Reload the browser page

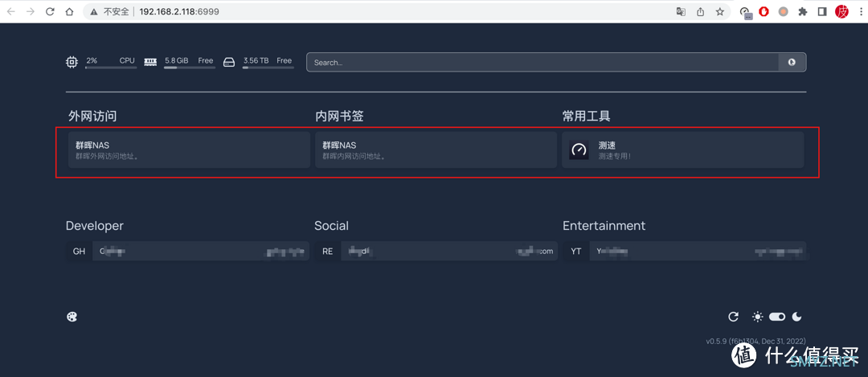pos(50,11)
